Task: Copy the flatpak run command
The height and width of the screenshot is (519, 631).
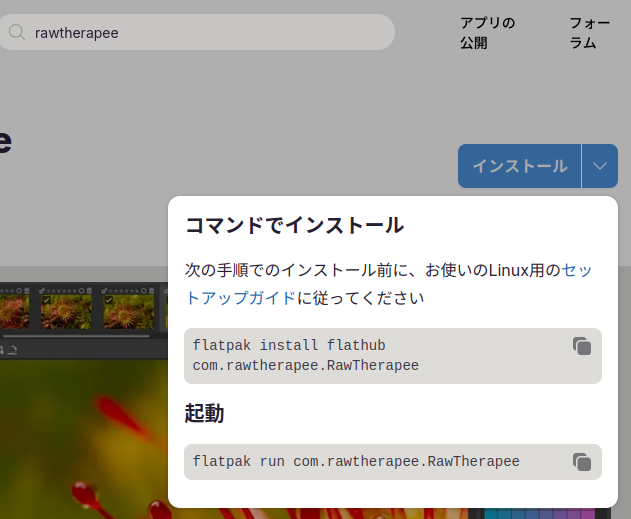Action: pyautogui.click(x=582, y=462)
